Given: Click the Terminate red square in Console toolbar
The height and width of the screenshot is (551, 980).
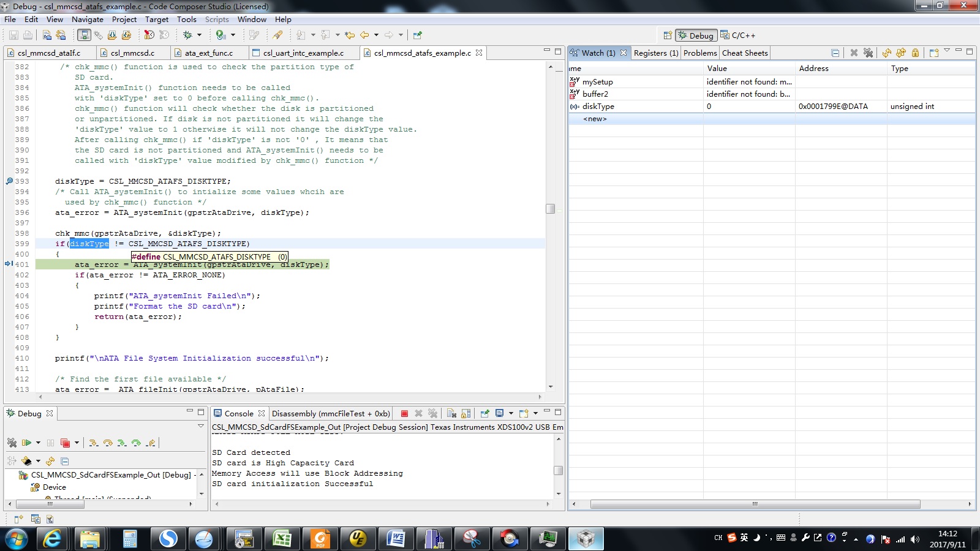Looking at the screenshot, I should [404, 414].
